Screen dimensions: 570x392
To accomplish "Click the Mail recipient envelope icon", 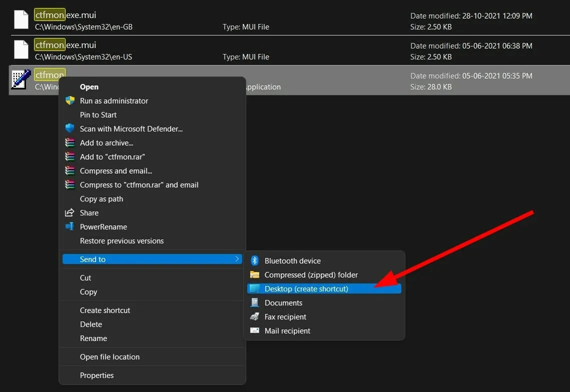I will coord(255,330).
